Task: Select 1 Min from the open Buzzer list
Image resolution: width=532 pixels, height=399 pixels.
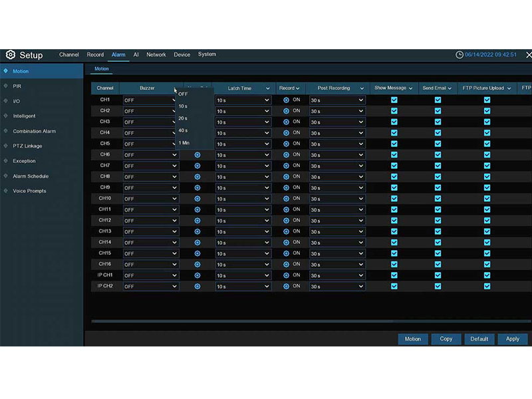Action: [185, 142]
